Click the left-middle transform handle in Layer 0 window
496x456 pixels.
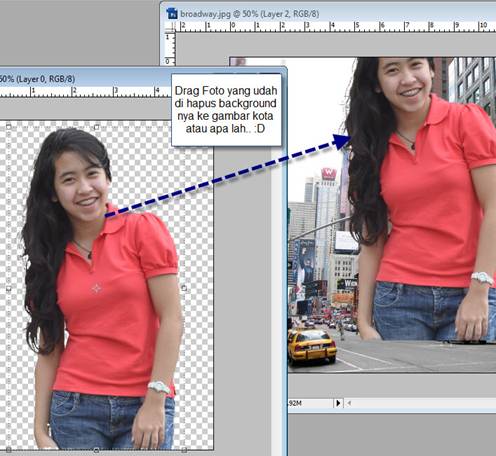pyautogui.click(x=9, y=288)
